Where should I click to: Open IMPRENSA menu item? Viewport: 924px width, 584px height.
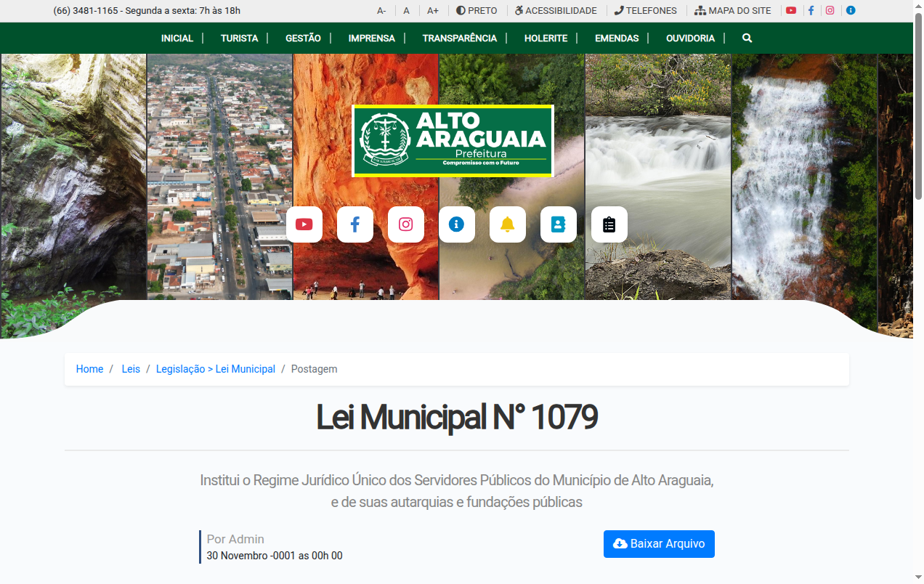pos(372,38)
